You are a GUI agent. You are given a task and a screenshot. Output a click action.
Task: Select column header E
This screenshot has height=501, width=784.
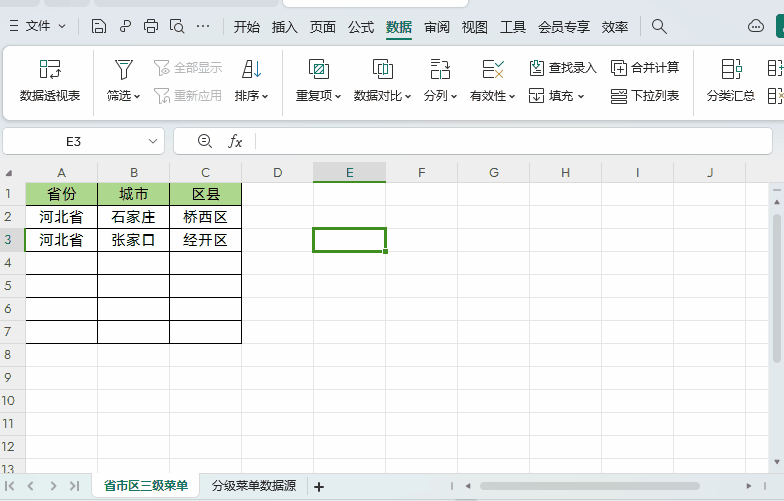click(350, 172)
